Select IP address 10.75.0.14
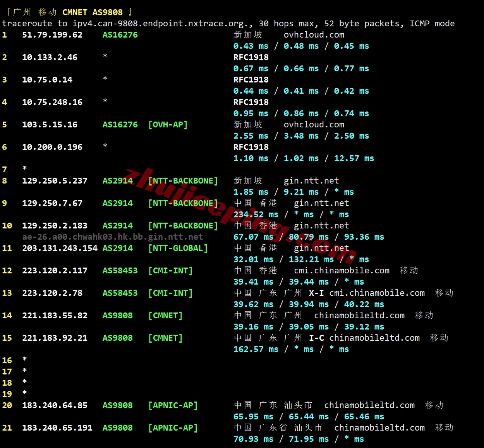This screenshot has width=484, height=448. point(47,80)
